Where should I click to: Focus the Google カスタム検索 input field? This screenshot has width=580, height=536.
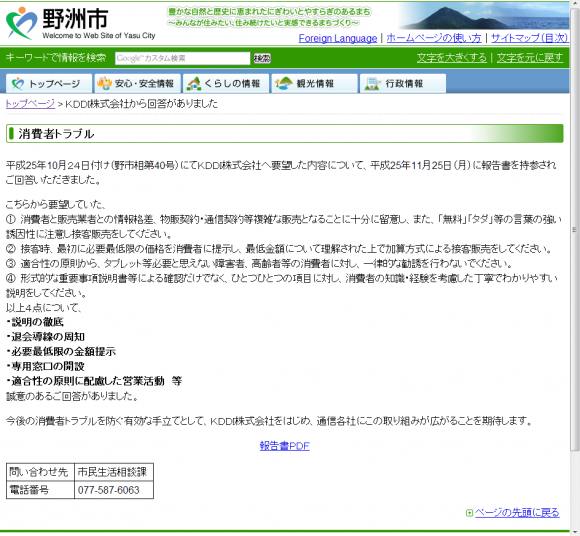pyautogui.click(x=183, y=58)
